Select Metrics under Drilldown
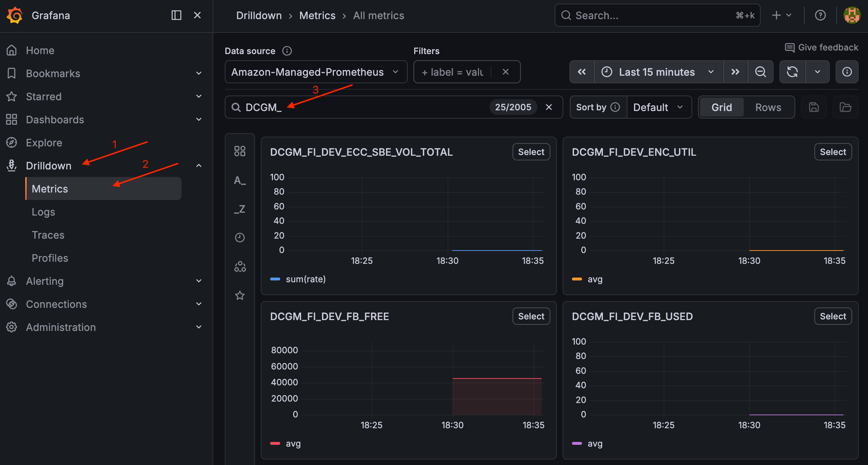The height and width of the screenshot is (465, 868). 103,189
